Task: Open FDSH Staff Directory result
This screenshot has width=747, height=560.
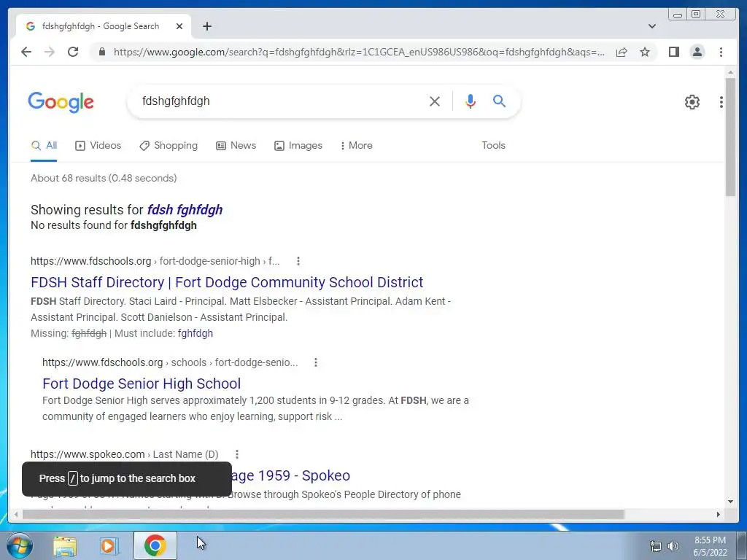Action: tap(227, 282)
